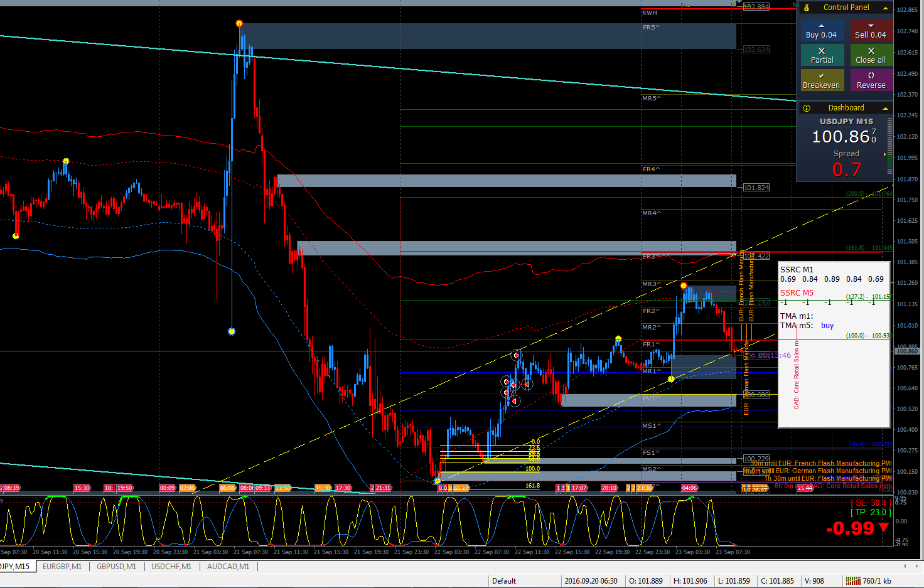
Task: Set position to Breakeven
Action: click(x=821, y=80)
